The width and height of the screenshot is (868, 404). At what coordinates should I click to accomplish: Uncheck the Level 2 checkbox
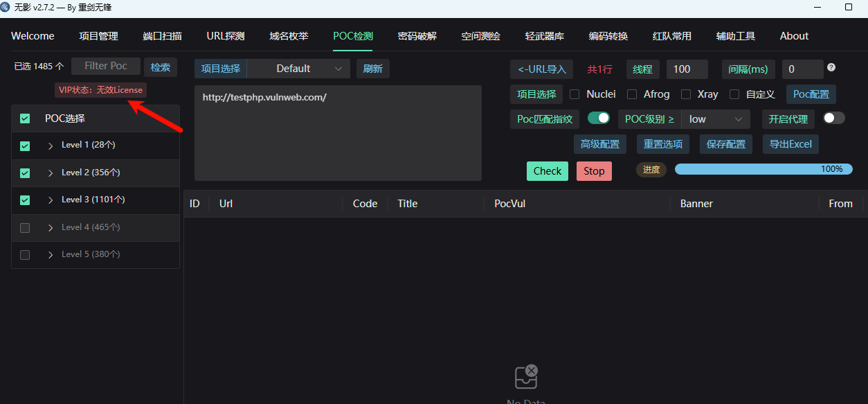click(x=25, y=173)
